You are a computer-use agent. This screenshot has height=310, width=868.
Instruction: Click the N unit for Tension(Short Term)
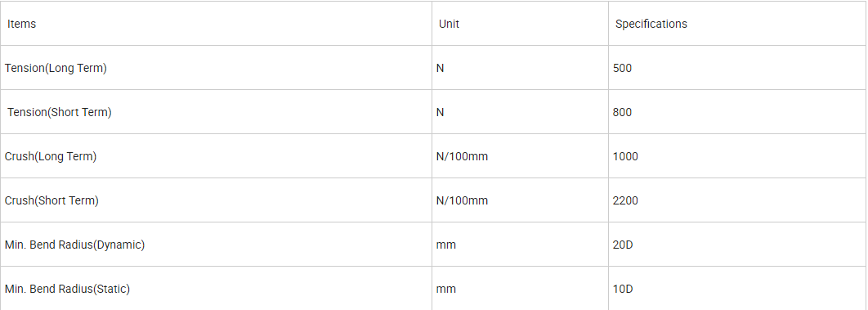tap(440, 112)
